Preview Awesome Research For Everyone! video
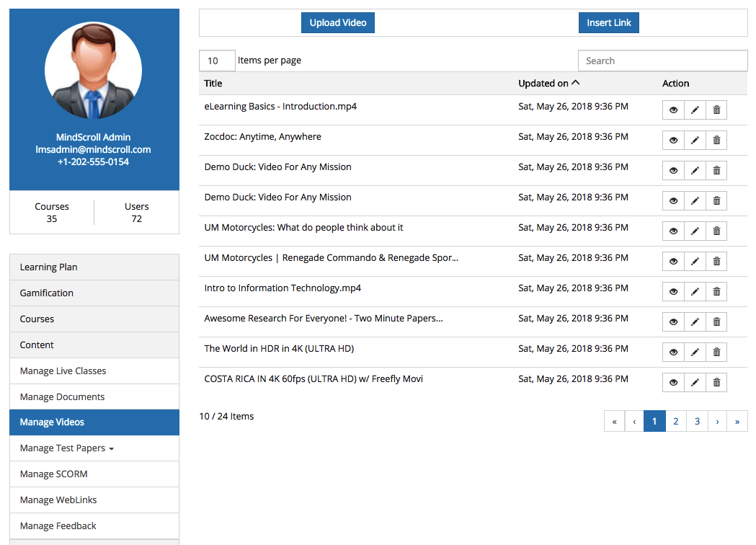The height and width of the screenshot is (545, 756). pyautogui.click(x=673, y=322)
